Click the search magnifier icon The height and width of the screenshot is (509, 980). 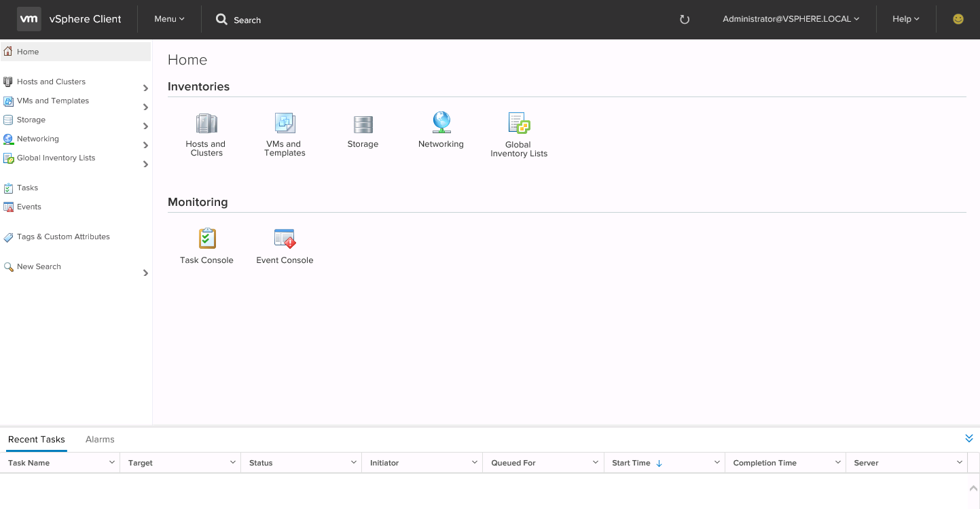point(221,20)
